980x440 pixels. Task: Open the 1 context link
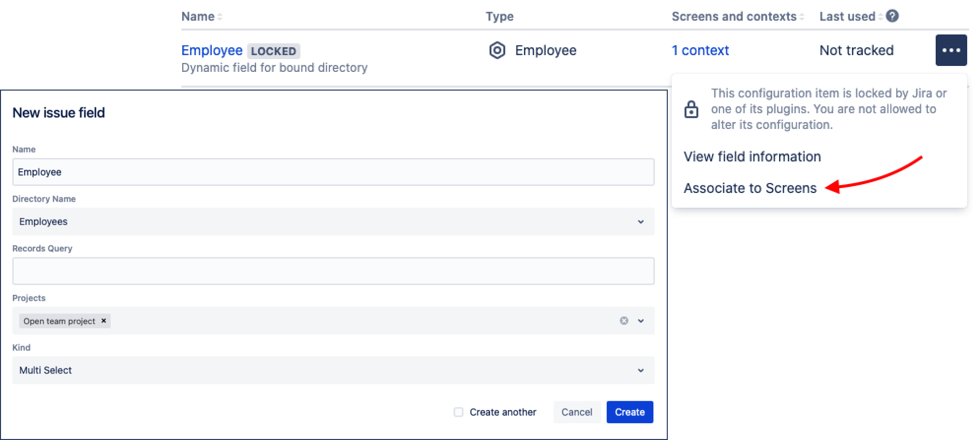point(700,50)
